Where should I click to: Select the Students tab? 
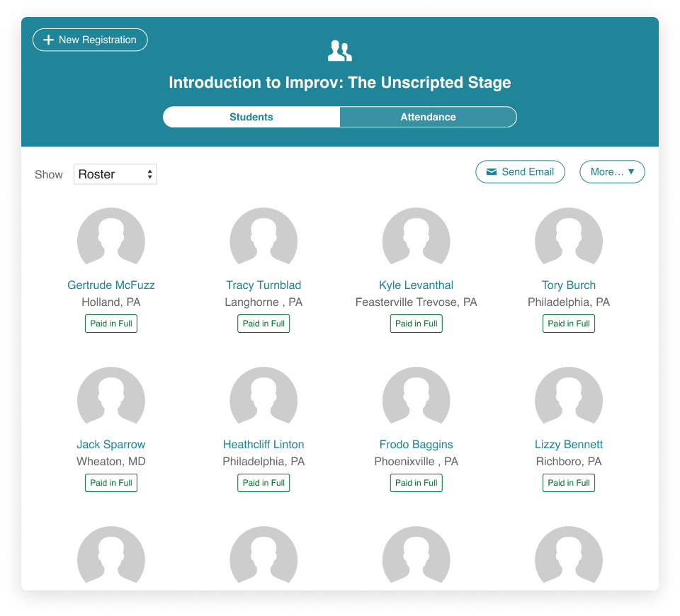click(251, 116)
